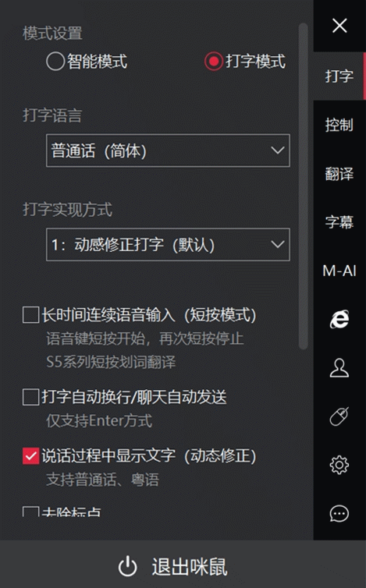Switch to the 字幕 tab
The height and width of the screenshot is (588, 366).
(x=339, y=222)
